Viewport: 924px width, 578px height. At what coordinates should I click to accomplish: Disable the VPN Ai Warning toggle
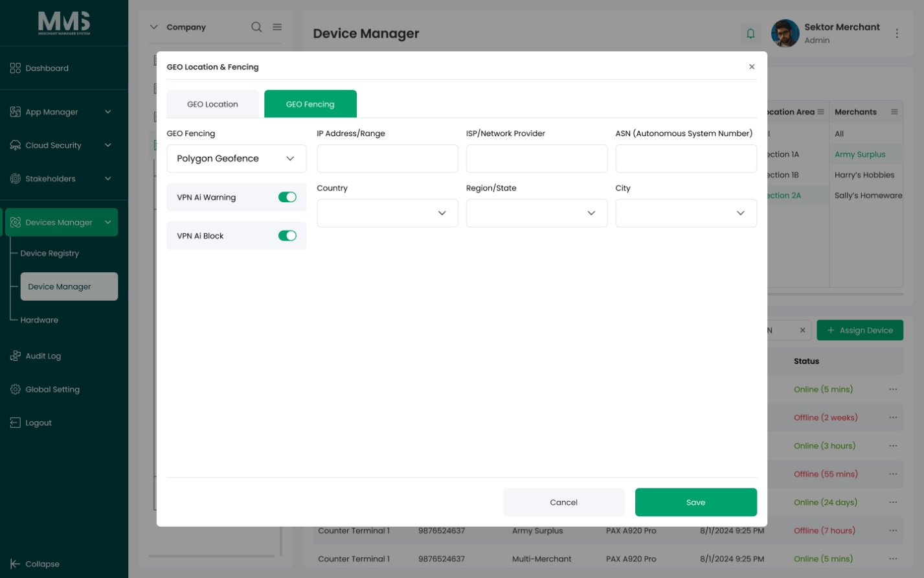[x=287, y=197]
